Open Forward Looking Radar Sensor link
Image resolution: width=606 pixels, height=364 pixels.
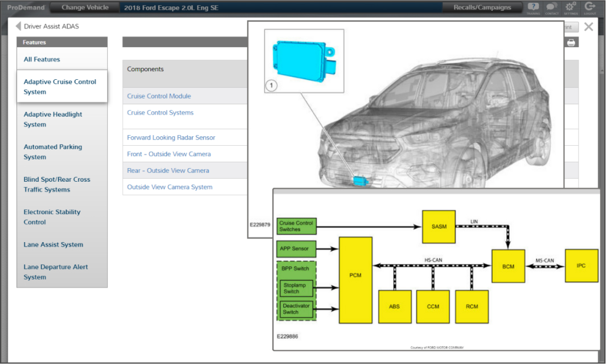pyautogui.click(x=171, y=137)
